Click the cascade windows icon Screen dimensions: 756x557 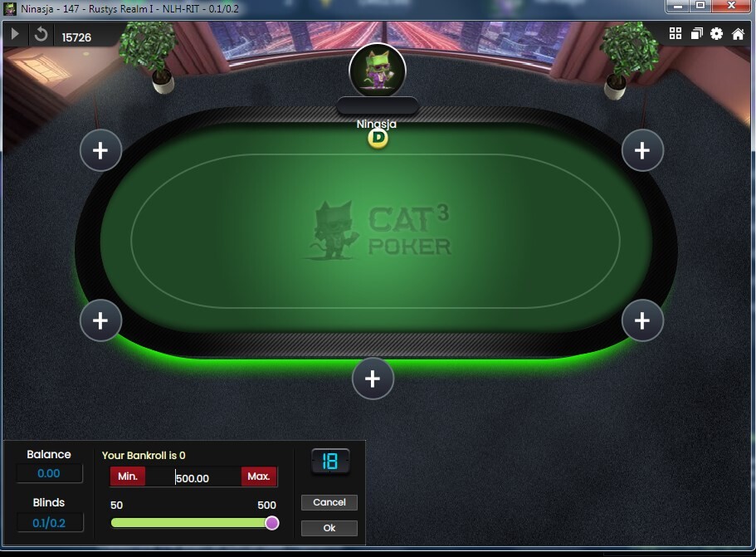[696, 33]
